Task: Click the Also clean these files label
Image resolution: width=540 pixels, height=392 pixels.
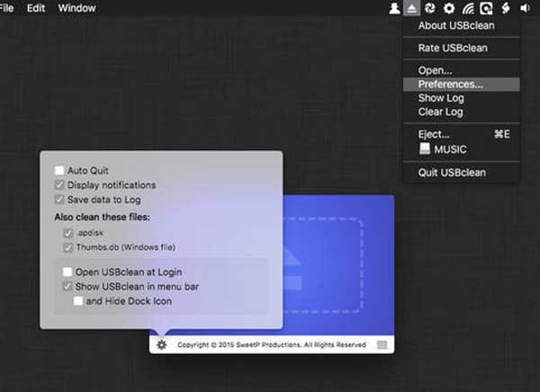Action: point(103,218)
